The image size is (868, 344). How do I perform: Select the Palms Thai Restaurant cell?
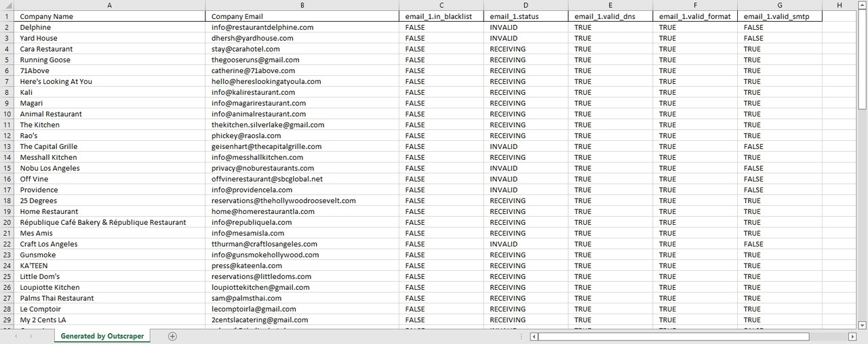pyautogui.click(x=111, y=298)
